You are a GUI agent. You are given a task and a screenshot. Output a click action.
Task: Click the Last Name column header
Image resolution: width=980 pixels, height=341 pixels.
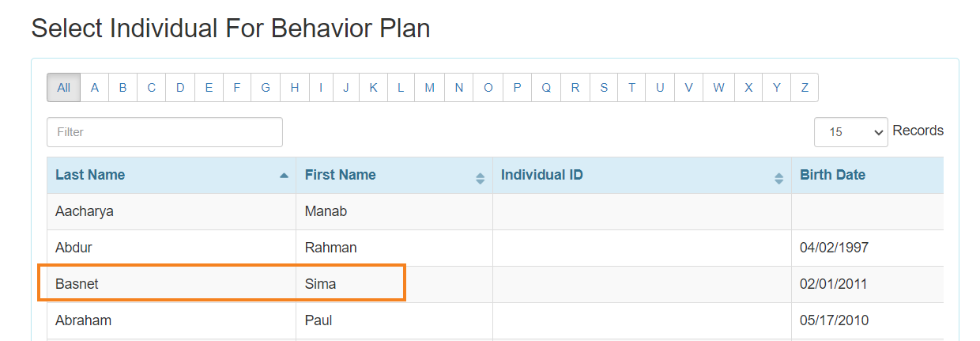pos(90,175)
